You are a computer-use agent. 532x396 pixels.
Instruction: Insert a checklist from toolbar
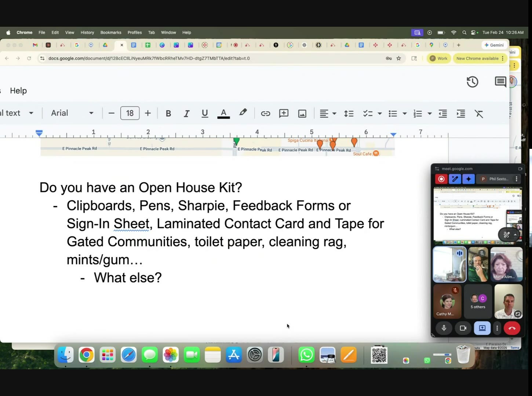pos(368,114)
